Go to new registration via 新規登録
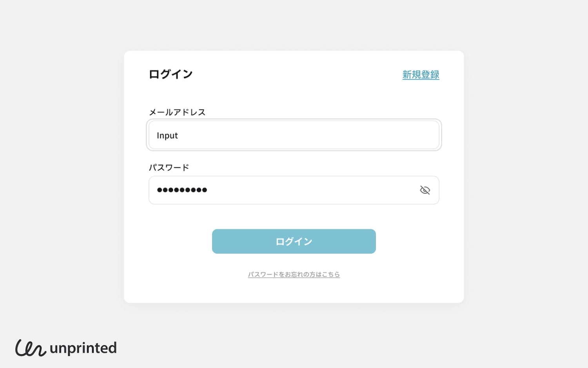Screen dimensions: 588x368 (x=421, y=75)
